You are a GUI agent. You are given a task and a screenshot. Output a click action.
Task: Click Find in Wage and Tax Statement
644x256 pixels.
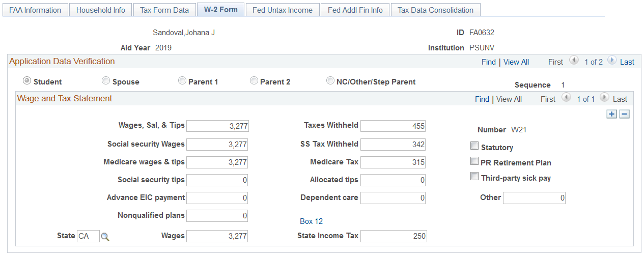pos(482,99)
